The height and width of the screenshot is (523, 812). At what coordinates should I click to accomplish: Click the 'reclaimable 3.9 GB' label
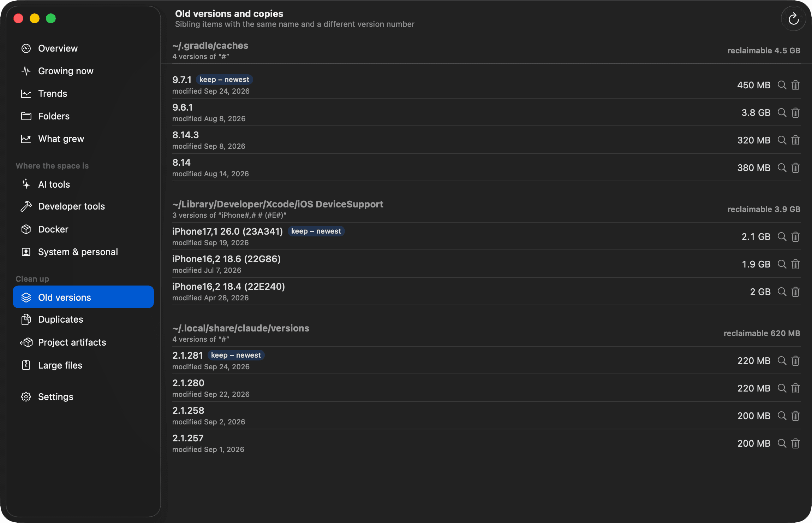click(764, 209)
